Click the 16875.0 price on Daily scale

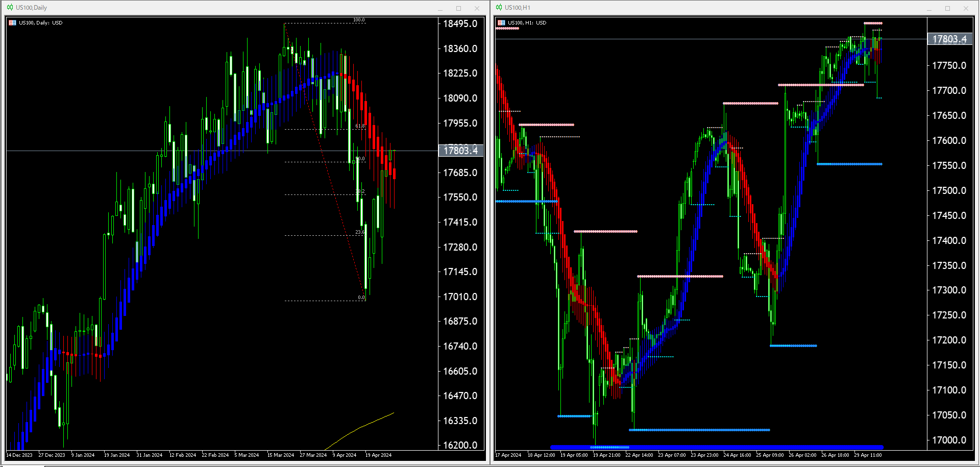click(460, 322)
